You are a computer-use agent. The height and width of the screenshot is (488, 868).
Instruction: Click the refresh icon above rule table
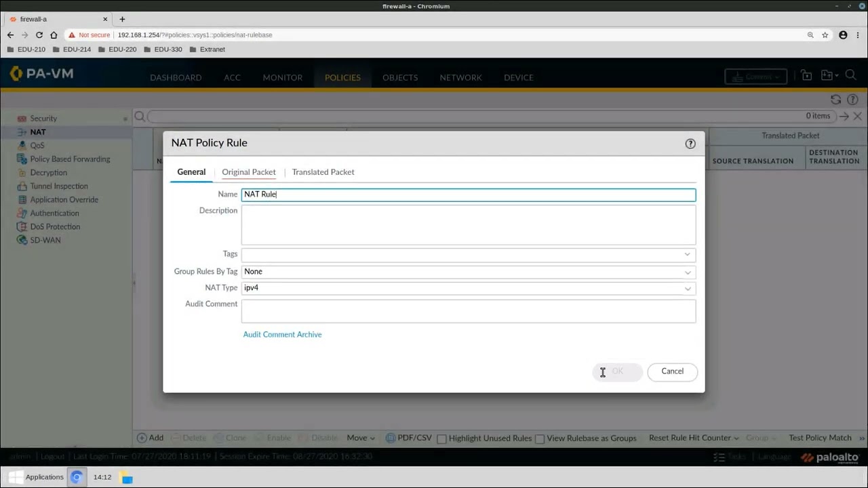[835, 100]
